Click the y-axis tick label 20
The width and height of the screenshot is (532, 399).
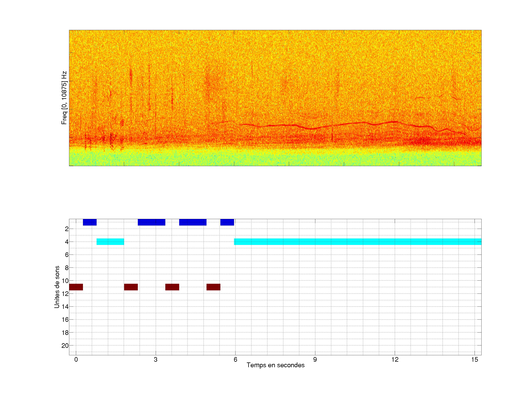click(x=65, y=346)
